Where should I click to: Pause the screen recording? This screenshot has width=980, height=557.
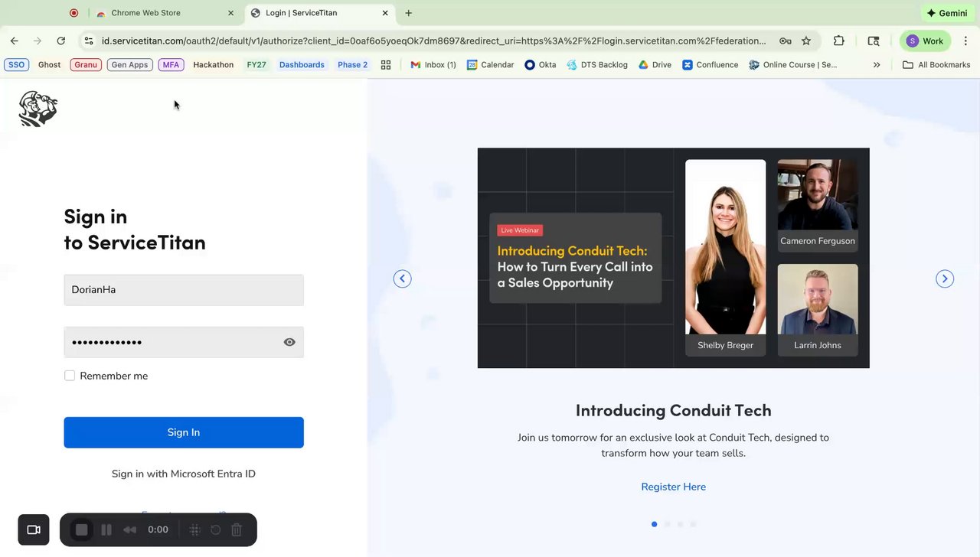(x=106, y=529)
